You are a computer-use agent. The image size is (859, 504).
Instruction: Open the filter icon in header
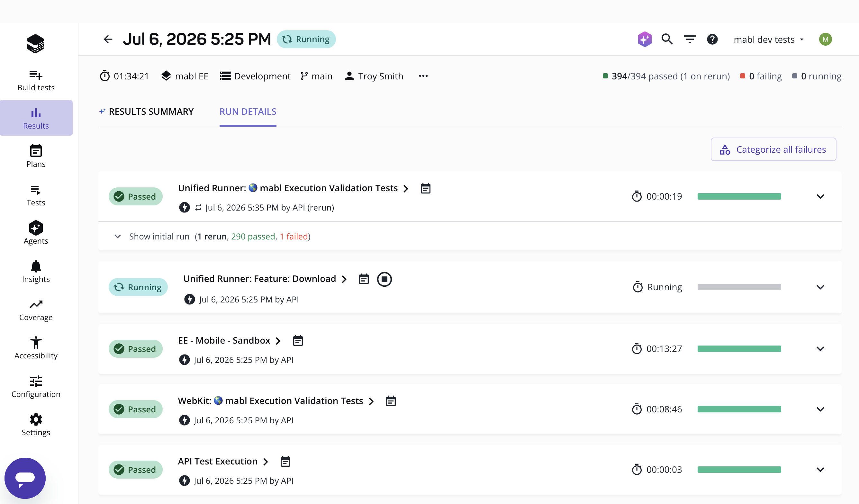[x=690, y=39]
